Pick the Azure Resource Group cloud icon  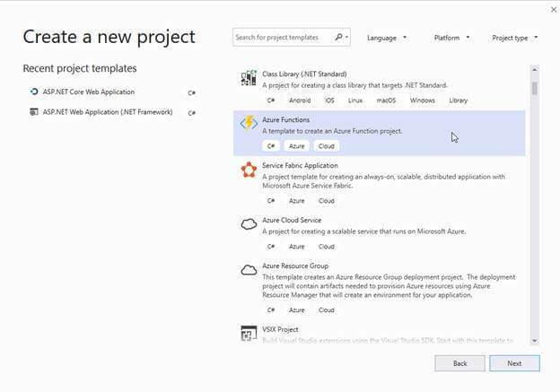(249, 270)
